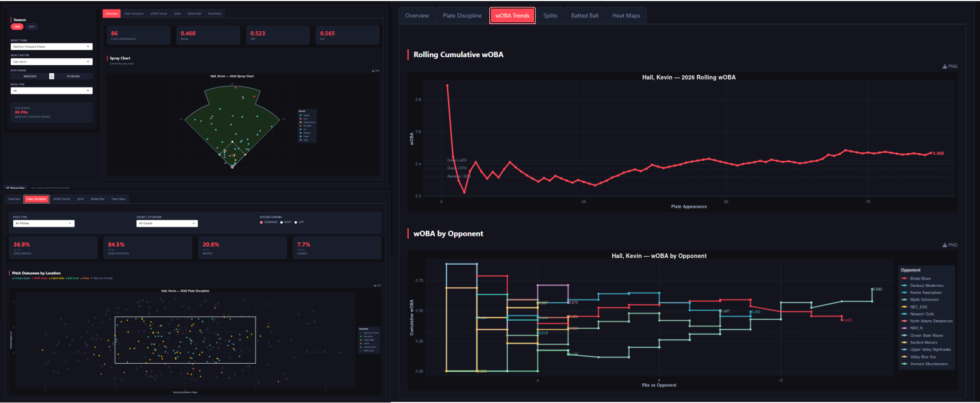Download Rolling wOBA chart as PNG

[950, 66]
